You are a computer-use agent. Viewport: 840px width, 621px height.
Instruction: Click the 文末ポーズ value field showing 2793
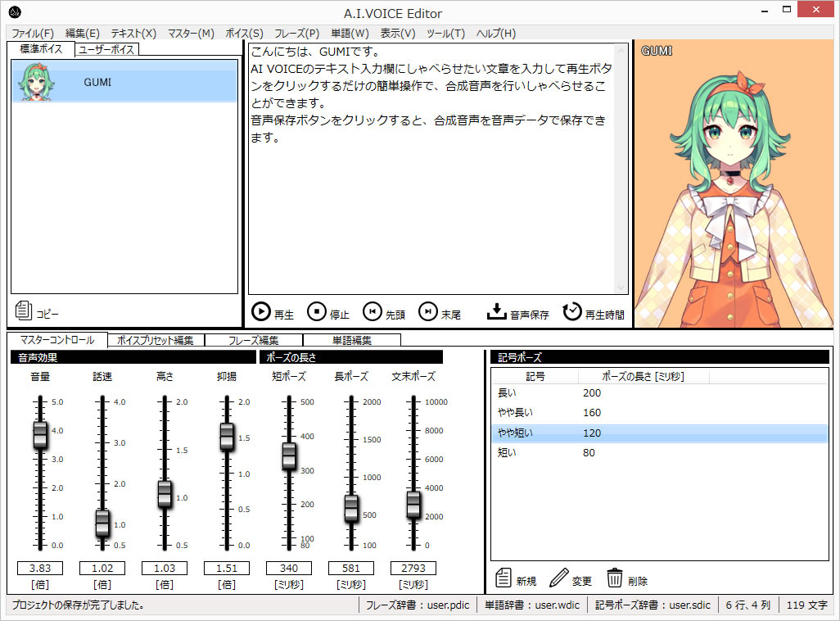(413, 568)
